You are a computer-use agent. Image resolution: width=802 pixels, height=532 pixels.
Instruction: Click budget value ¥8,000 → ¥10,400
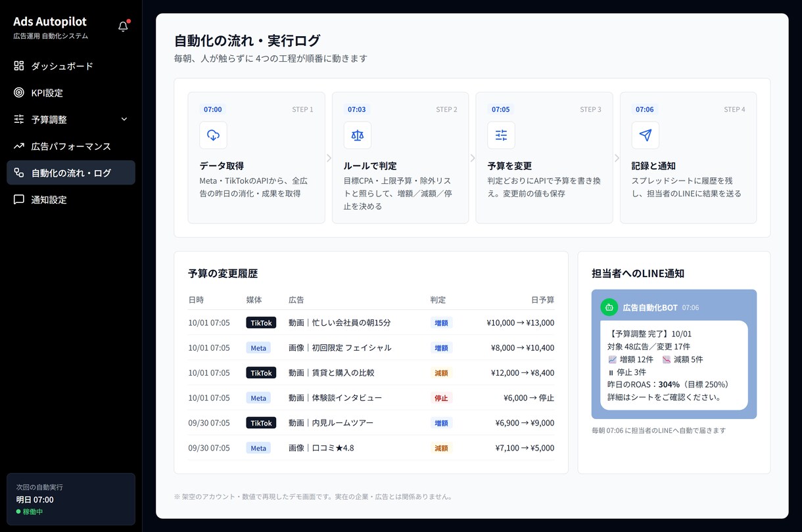click(523, 347)
